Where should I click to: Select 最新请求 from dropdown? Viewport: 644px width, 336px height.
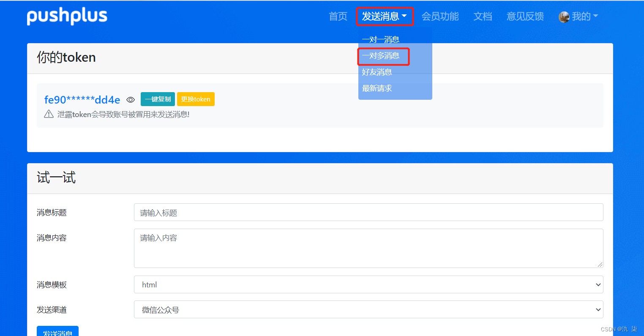click(377, 88)
